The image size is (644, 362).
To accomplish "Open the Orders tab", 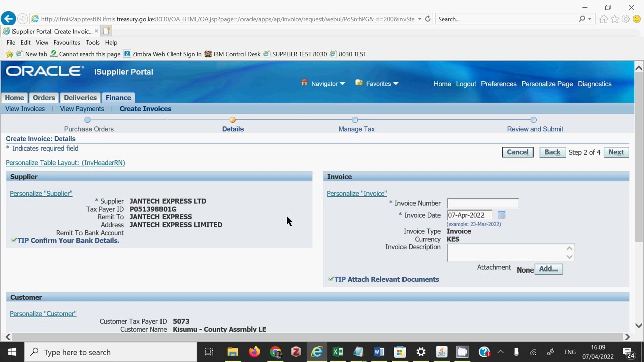I will pos(44,98).
